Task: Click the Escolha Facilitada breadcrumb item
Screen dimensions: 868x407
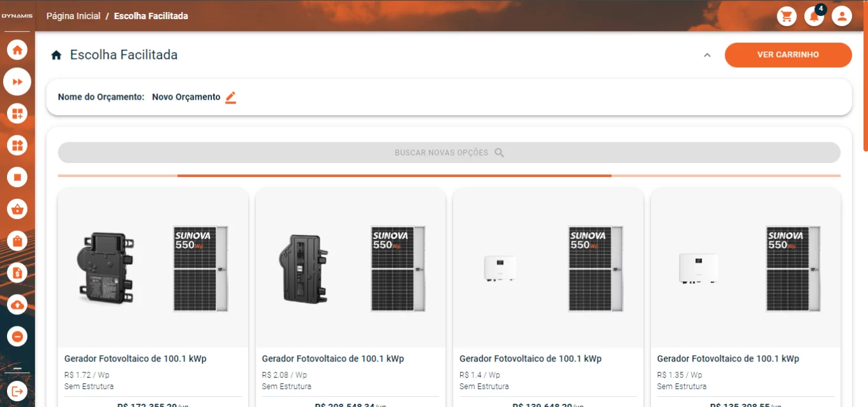Action: click(x=151, y=16)
